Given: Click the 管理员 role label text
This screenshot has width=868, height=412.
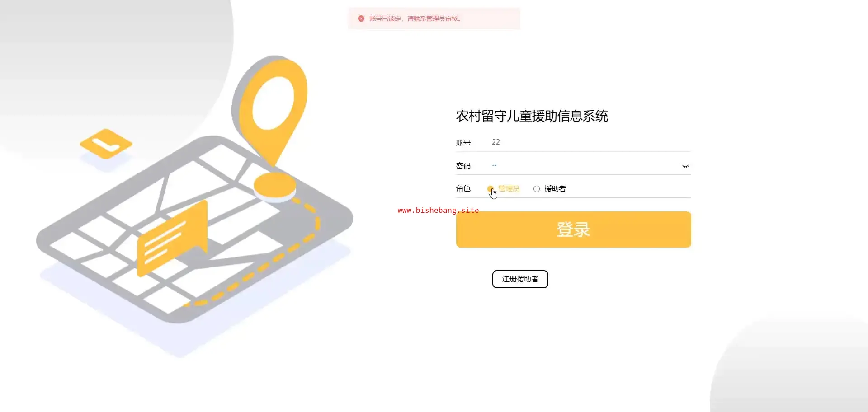Looking at the screenshot, I should (509, 189).
